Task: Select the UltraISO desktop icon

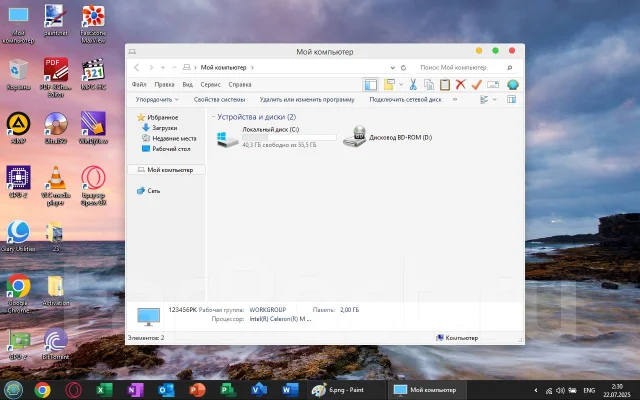Action: pyautogui.click(x=56, y=128)
